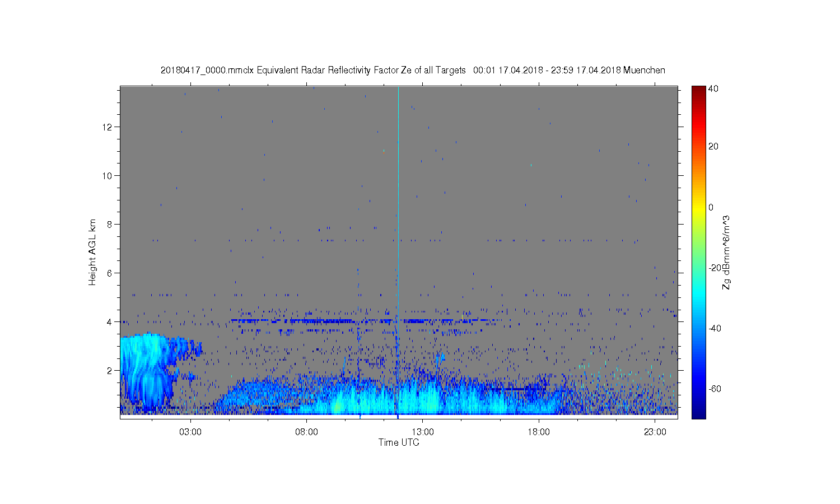Click the colorbar value 20
Viewport: 840px width, 504px height.
pos(713,147)
